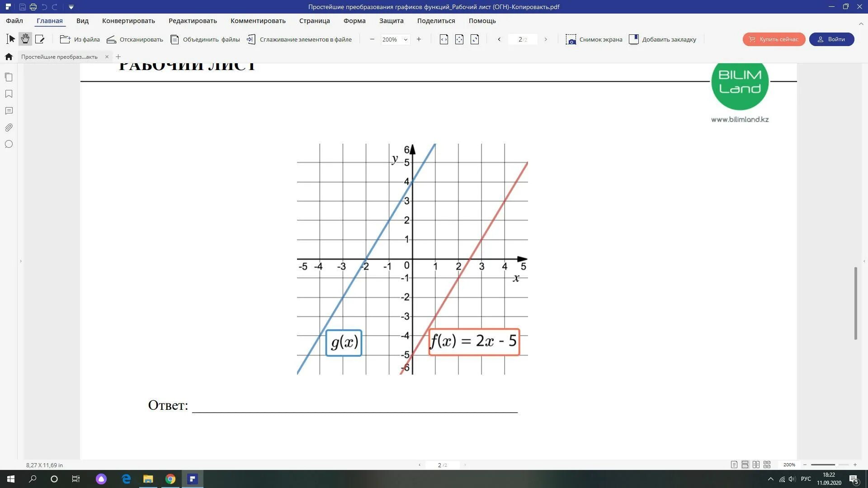Activate the hand pan tool
Viewport: 868px width, 488px height.
pyautogui.click(x=25, y=39)
